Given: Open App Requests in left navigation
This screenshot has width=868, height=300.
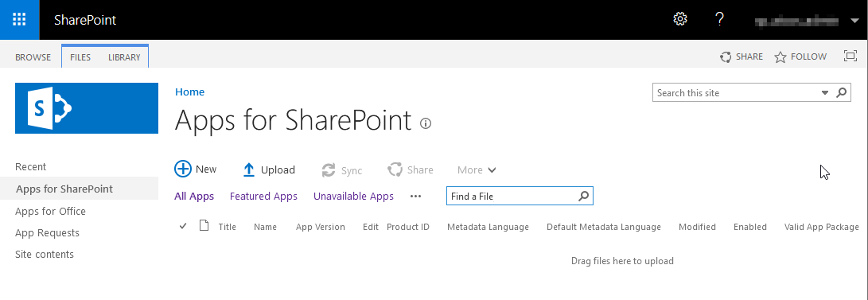Looking at the screenshot, I should click(x=47, y=232).
